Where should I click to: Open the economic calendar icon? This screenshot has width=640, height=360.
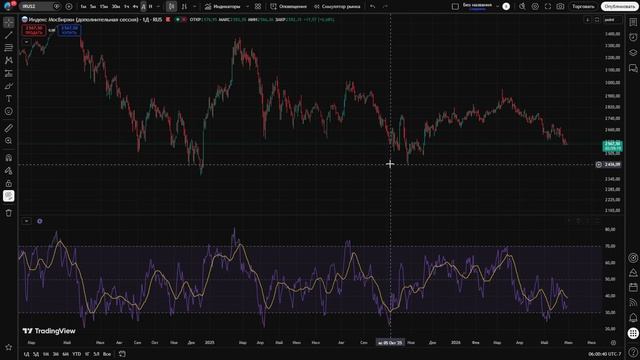click(633, 287)
